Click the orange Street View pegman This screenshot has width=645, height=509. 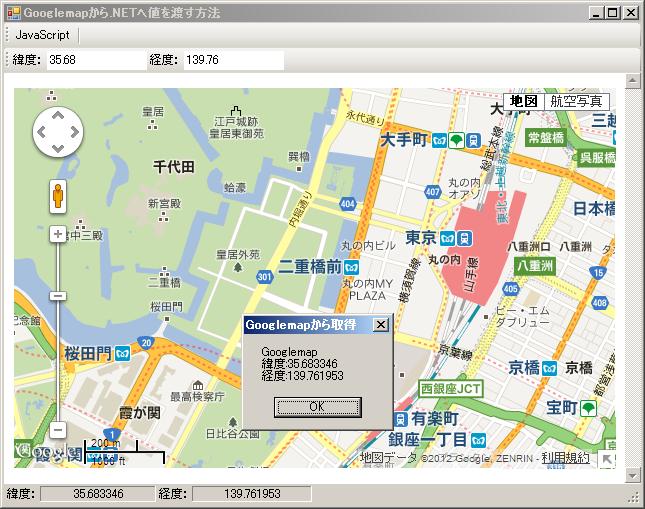click(58, 196)
